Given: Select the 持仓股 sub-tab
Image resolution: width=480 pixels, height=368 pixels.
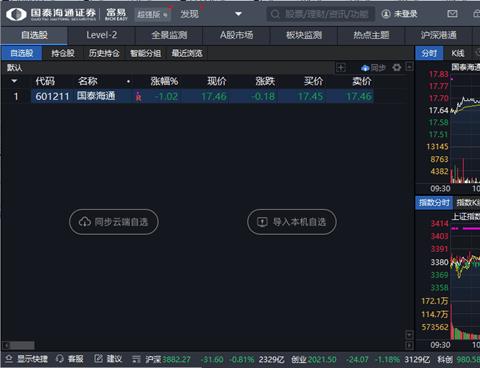Looking at the screenshot, I should pos(63,53).
